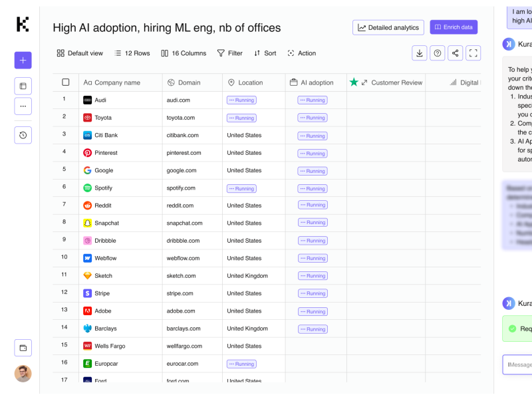Viewport: 532px width, 399px height.
Task: Enter fullscreen with the expand icon
Action: 473,53
